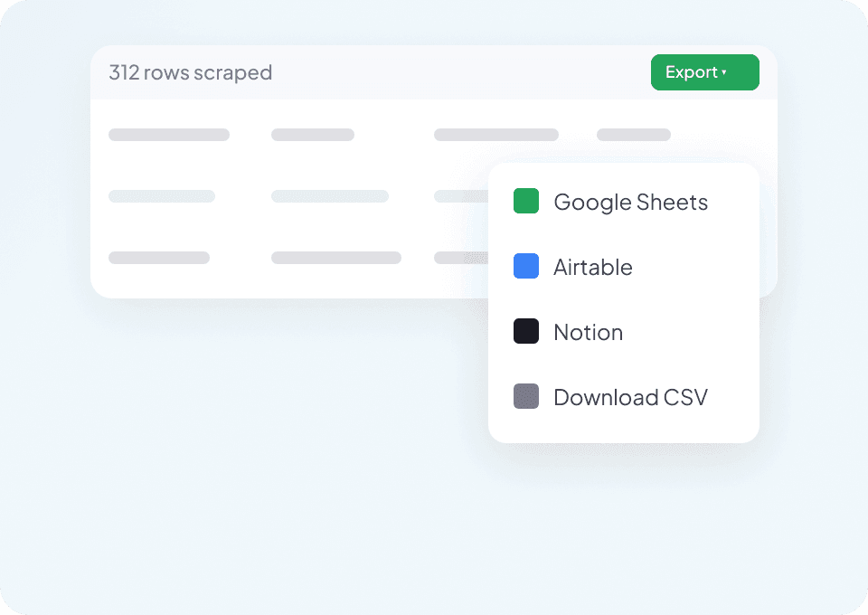Click the blue Airtable icon

(526, 266)
